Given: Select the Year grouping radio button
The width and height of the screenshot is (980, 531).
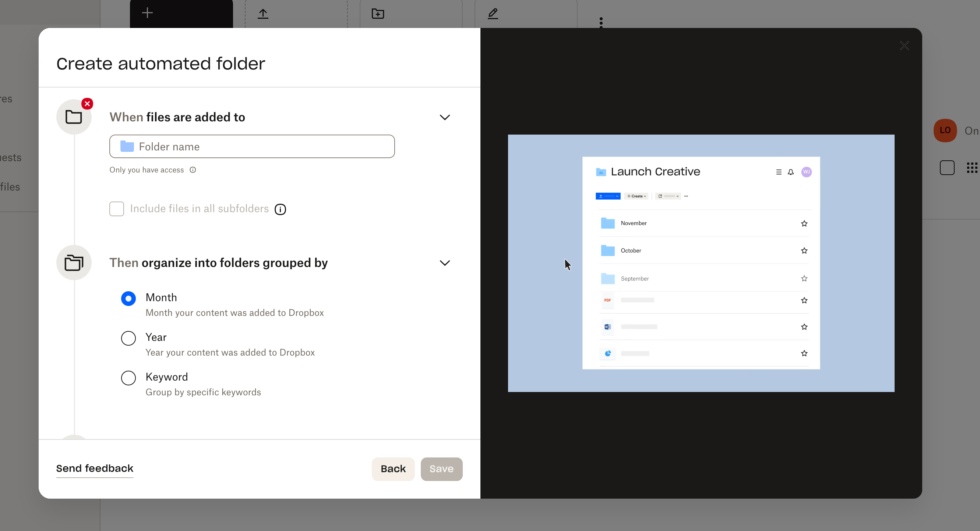Looking at the screenshot, I should (128, 338).
